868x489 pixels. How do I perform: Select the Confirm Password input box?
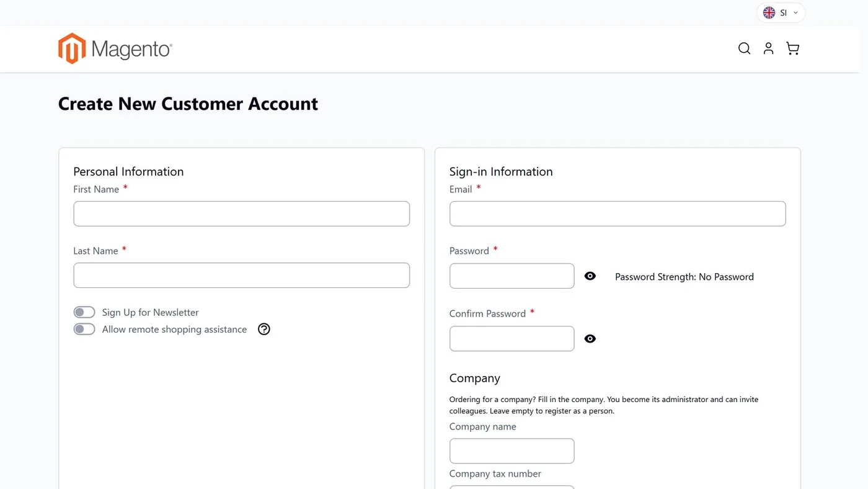tap(512, 339)
